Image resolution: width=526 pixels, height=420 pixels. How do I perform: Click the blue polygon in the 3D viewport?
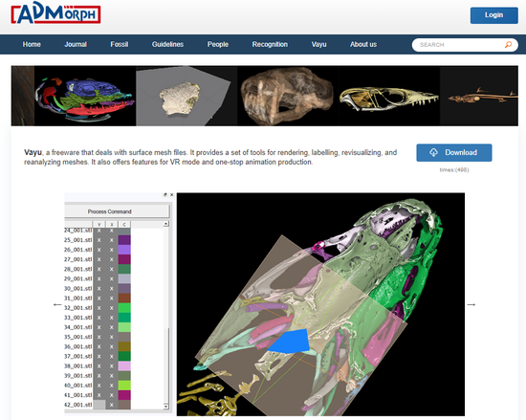[289, 342]
